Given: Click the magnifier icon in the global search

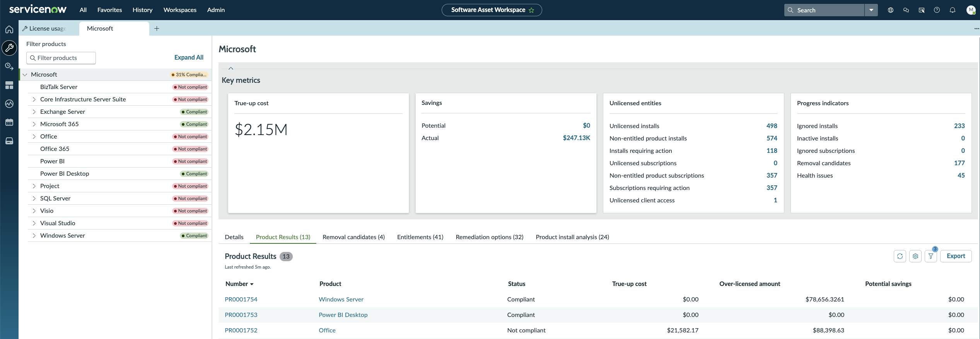Looking at the screenshot, I should point(790,10).
